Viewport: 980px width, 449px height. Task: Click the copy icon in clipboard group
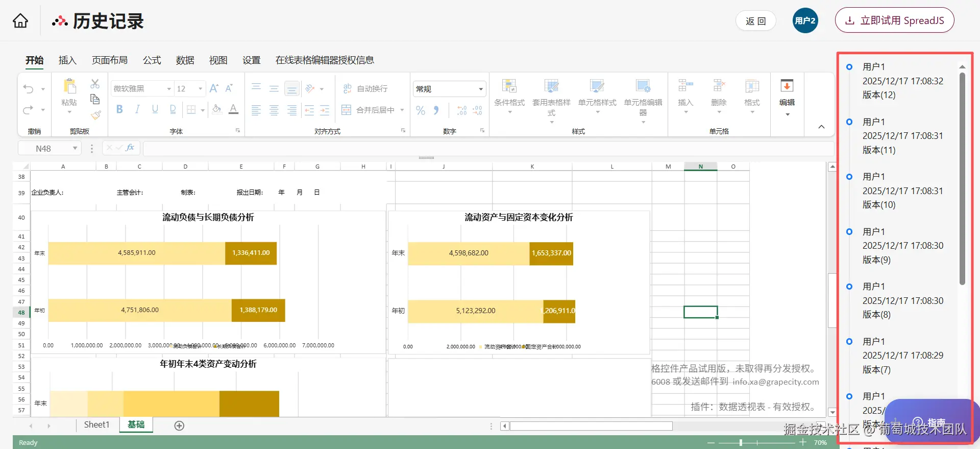pyautogui.click(x=95, y=99)
